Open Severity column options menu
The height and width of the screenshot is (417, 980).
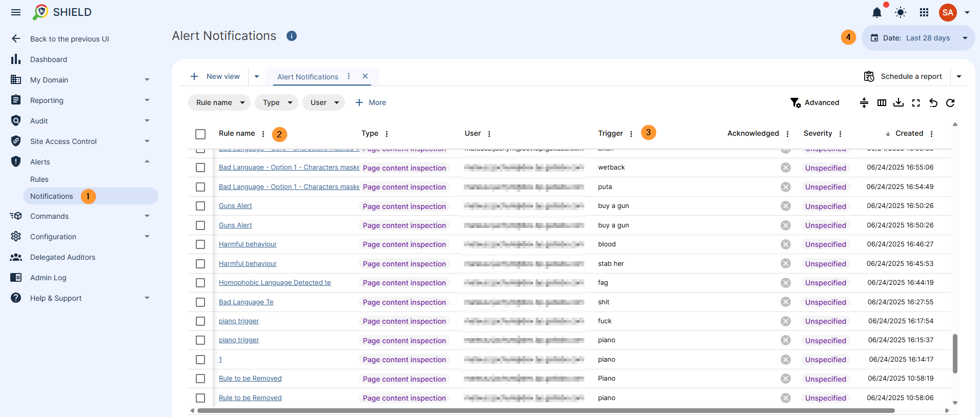tap(840, 134)
